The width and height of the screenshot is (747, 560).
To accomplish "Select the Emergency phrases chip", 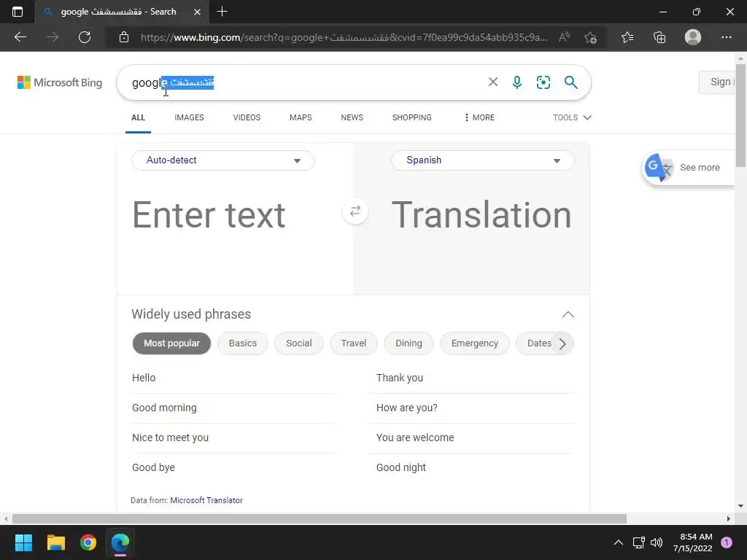I will click(x=474, y=343).
